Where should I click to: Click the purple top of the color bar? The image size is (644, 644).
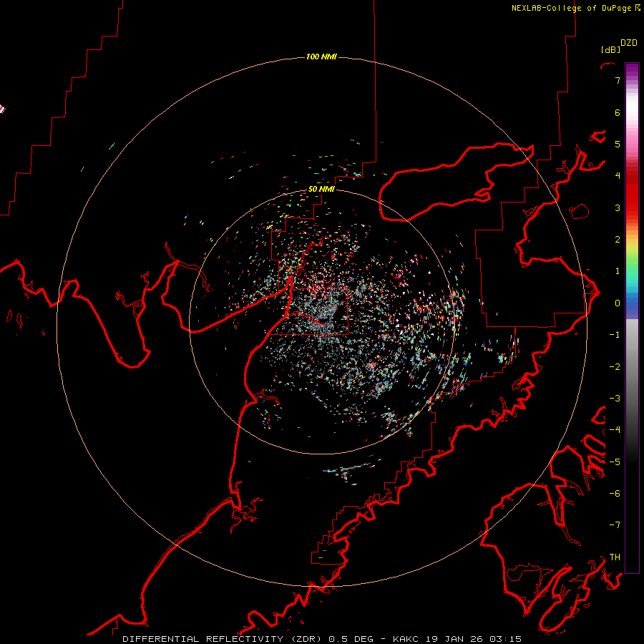click(x=632, y=70)
